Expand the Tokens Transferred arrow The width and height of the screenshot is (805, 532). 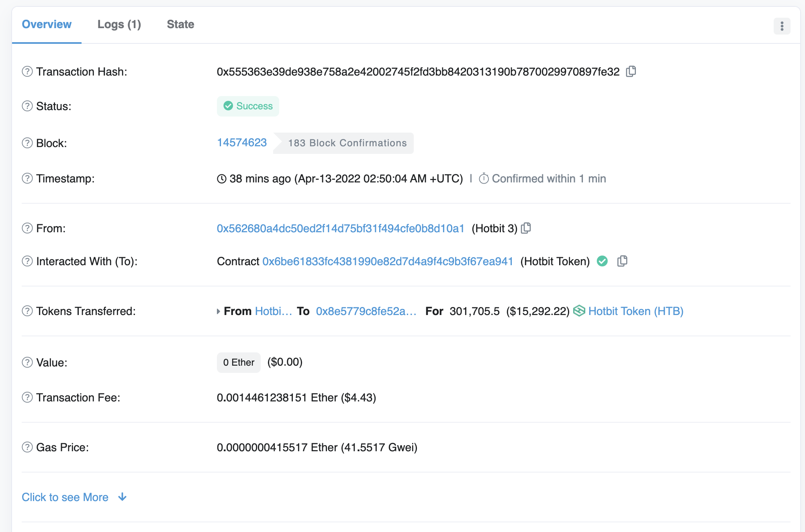coord(219,311)
